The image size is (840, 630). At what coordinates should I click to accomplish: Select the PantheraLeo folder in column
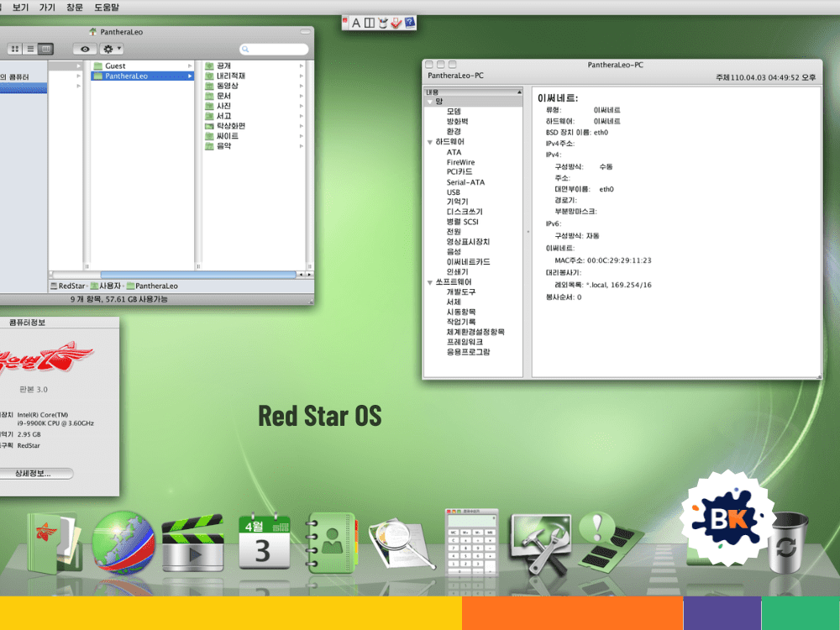pos(142,76)
